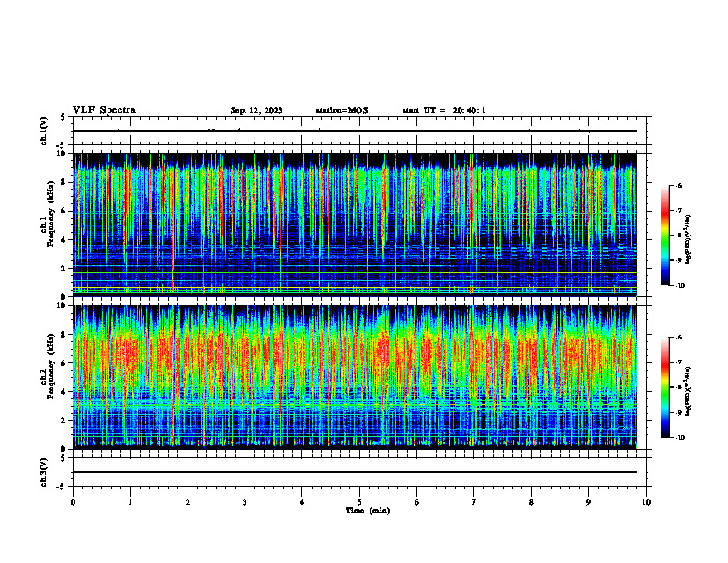Screen dimensions: 728x563
Task: Click time axis tick label "10" at far right
Action: click(x=646, y=502)
